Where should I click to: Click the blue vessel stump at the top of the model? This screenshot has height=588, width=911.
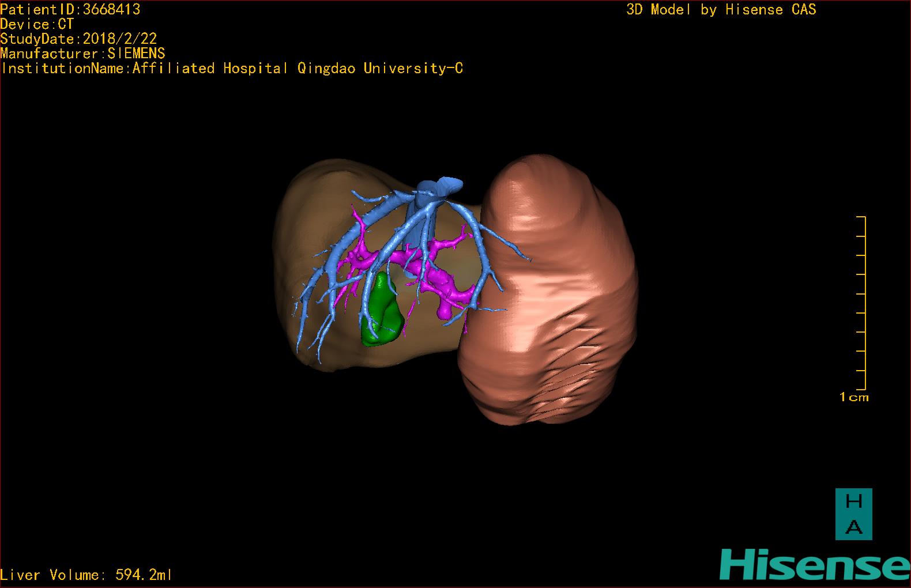coord(449,185)
